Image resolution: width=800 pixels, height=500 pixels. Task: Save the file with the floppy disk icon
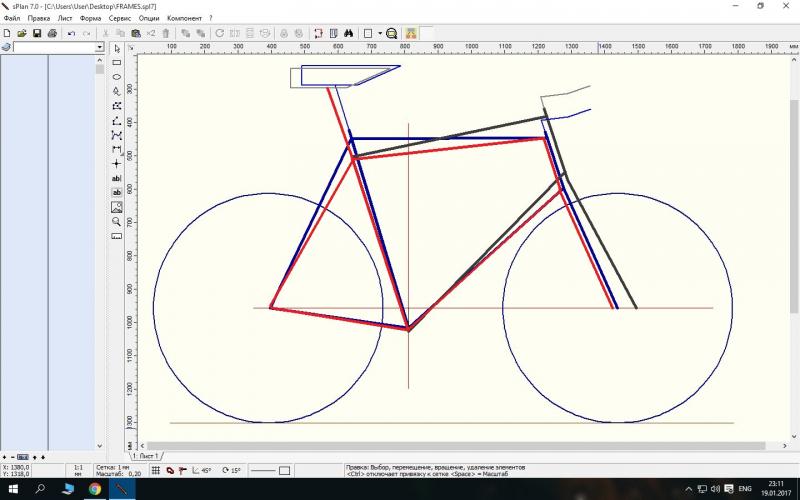[x=37, y=33]
